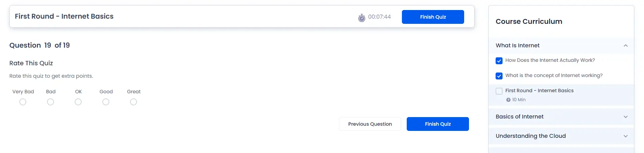Viewport: 644px width, 153px height.
Task: Uncheck How Does the Internet Actually Work
Action: pos(499,61)
